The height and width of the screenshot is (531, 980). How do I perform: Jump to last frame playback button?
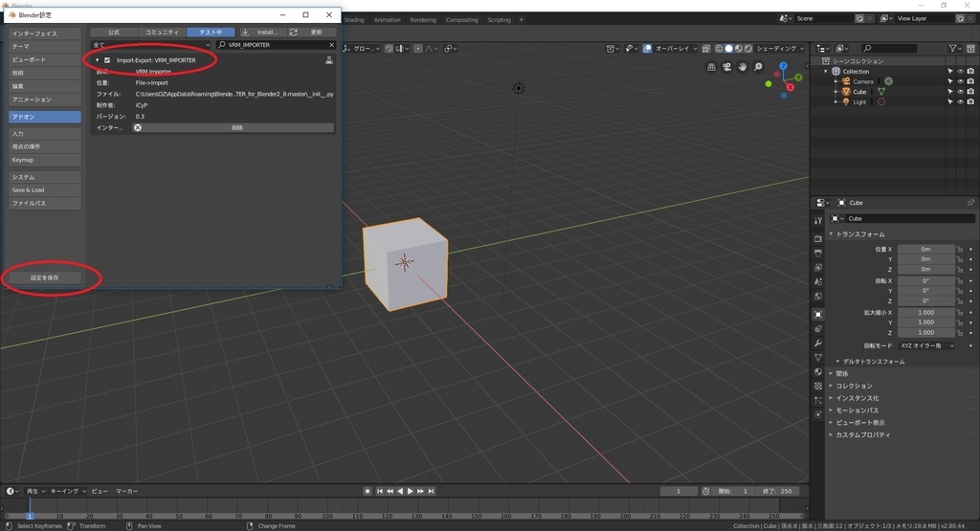[x=432, y=491]
